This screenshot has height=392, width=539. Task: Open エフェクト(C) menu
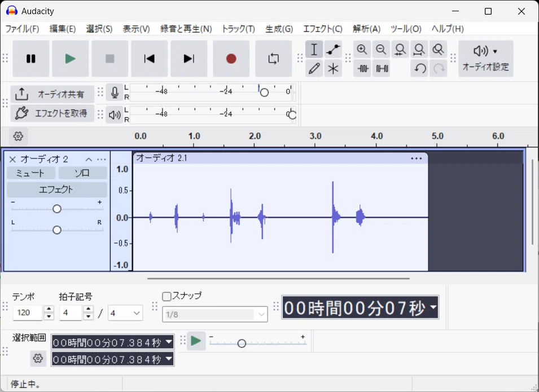coord(323,29)
